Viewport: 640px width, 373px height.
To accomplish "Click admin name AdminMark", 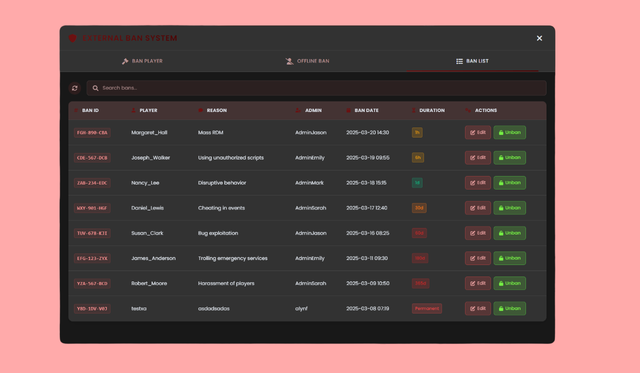I will pyautogui.click(x=309, y=183).
